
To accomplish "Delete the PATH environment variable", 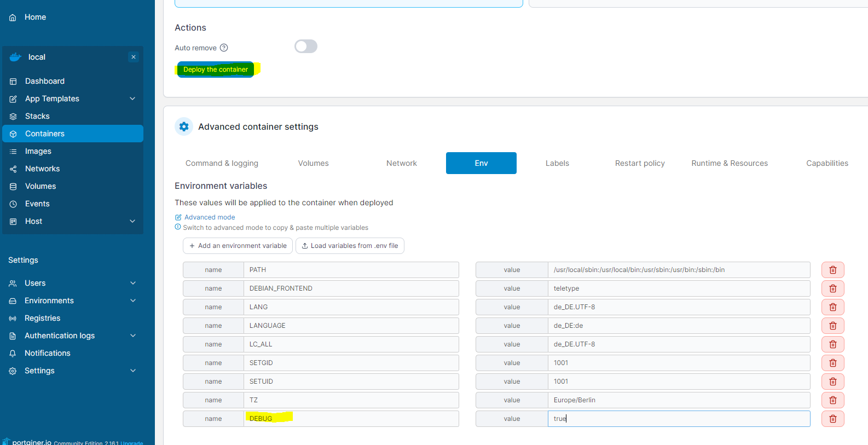I will point(833,270).
